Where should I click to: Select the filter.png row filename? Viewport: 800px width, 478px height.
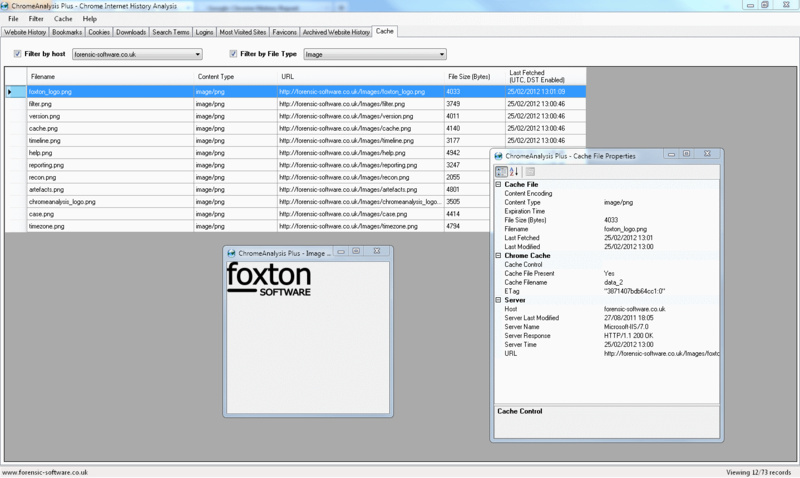(x=110, y=104)
